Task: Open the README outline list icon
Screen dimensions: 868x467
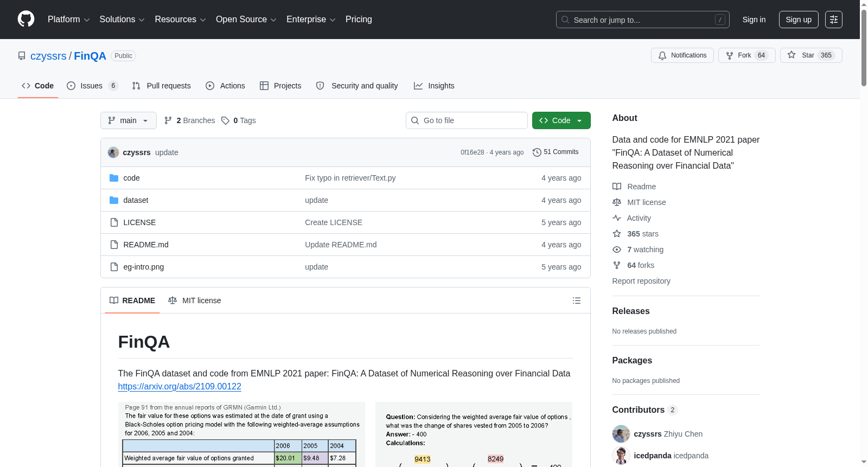Action: coord(577,300)
